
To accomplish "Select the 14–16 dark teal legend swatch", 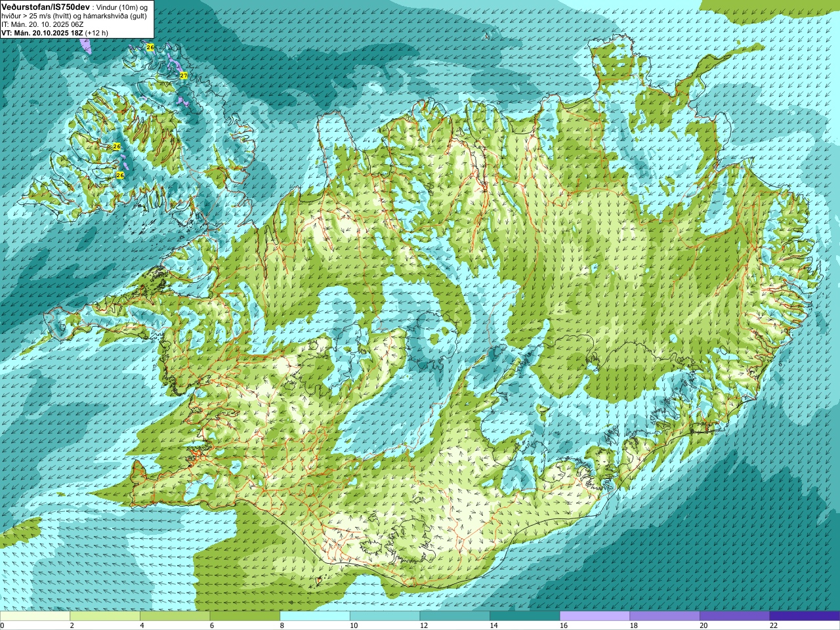I will 525,616.
